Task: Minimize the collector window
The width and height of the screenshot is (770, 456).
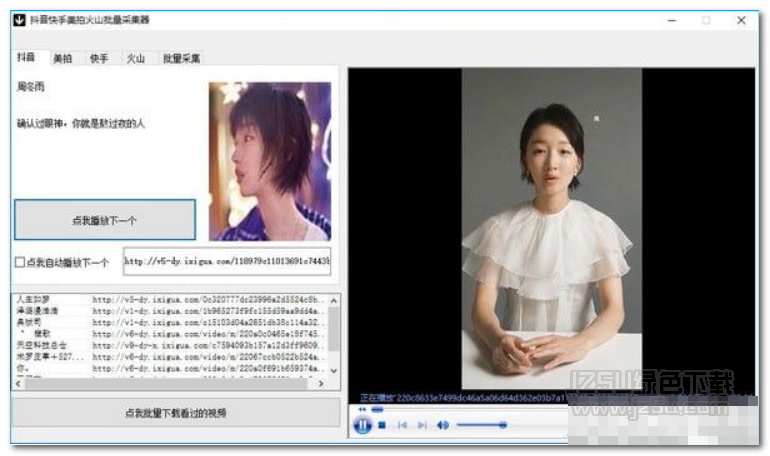Action: (x=672, y=21)
